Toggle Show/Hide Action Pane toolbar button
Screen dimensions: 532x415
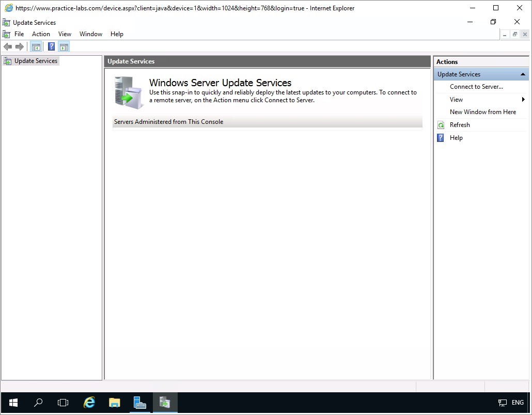click(x=64, y=47)
